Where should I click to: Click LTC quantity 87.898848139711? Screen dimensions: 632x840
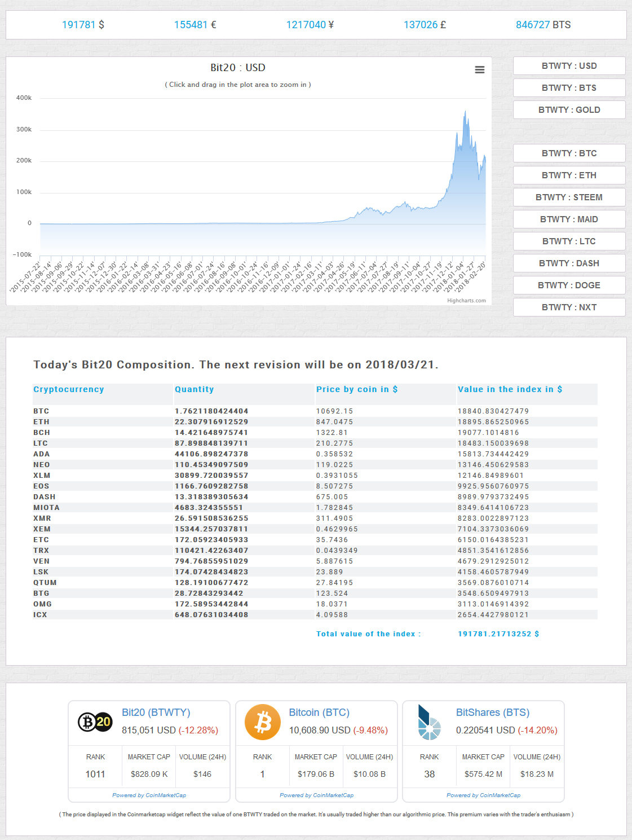click(211, 443)
